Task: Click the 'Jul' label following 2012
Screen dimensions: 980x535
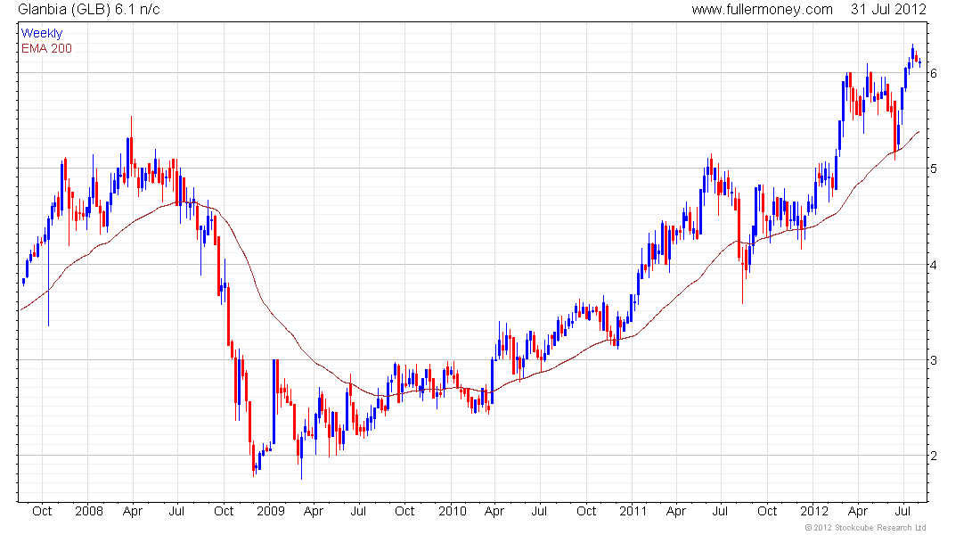Action: point(902,511)
